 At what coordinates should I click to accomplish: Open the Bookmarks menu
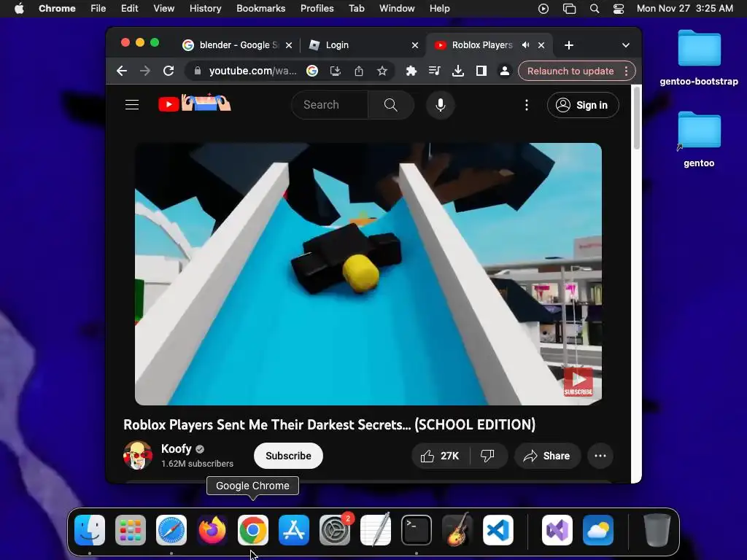[260, 8]
